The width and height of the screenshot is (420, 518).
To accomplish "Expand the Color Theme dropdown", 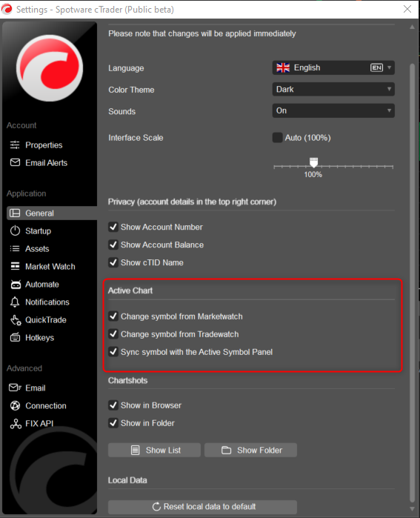I will click(333, 89).
